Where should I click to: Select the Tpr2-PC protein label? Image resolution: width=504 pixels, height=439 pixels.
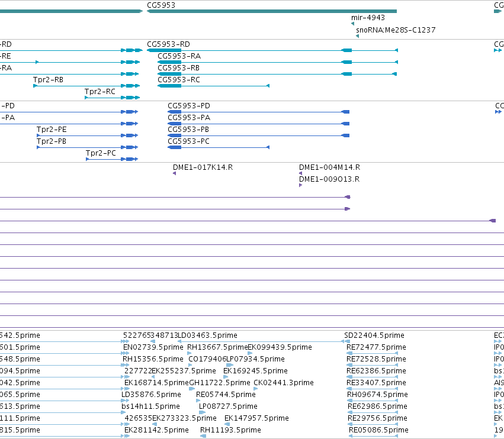point(101,153)
